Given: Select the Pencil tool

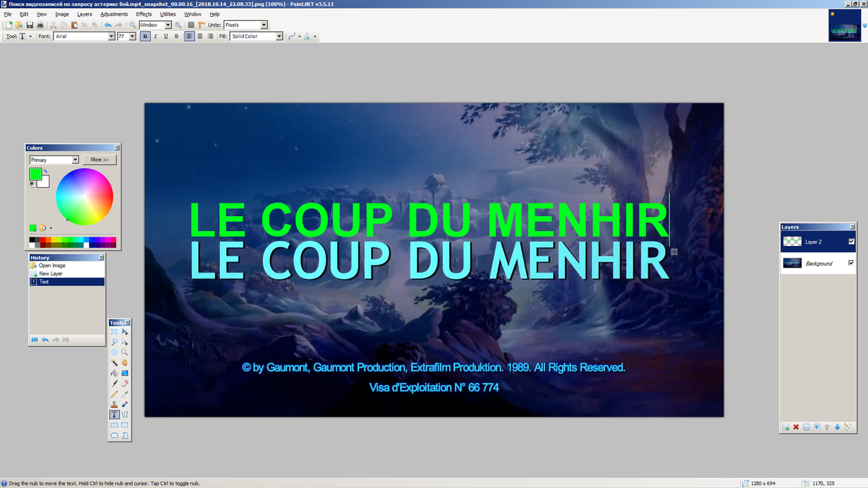Looking at the screenshot, I should (x=114, y=394).
